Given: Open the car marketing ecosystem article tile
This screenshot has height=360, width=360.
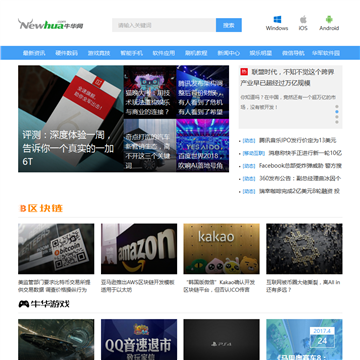Looking at the screenshot, I should click(x=150, y=145).
